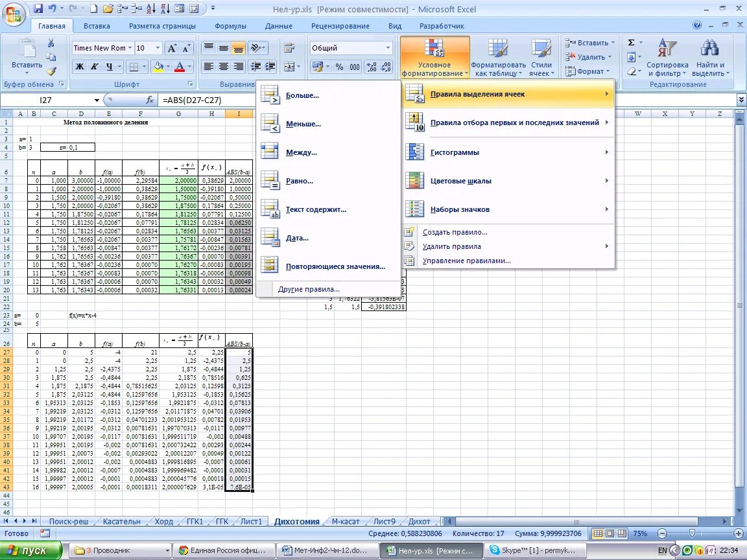Click the AutoSum sigma icon
Screen dimensions: 747x560
(x=631, y=43)
